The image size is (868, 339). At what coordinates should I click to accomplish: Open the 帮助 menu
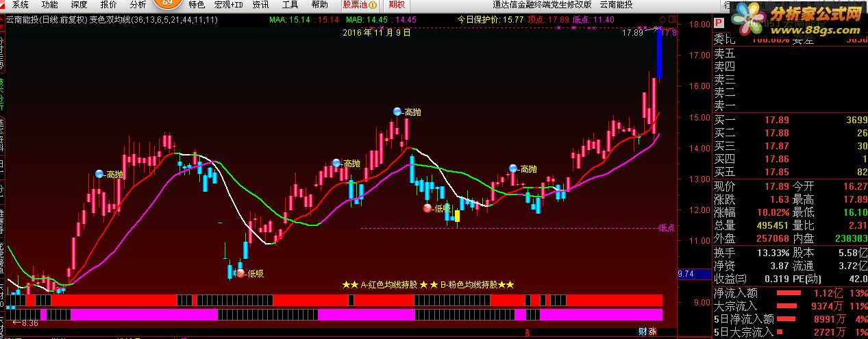click(319, 5)
